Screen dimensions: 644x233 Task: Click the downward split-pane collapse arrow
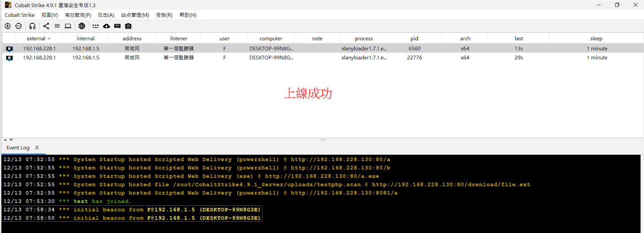pyautogui.click(x=11, y=140)
